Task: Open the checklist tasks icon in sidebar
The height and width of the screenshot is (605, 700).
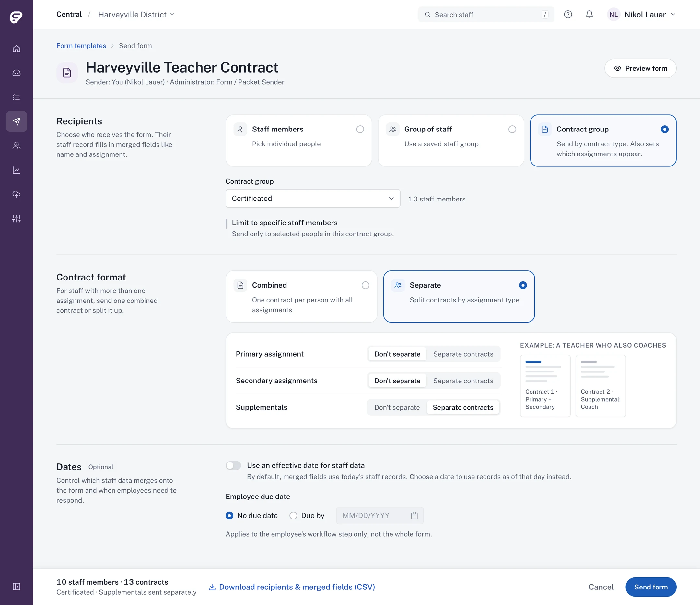Action: coord(16,97)
